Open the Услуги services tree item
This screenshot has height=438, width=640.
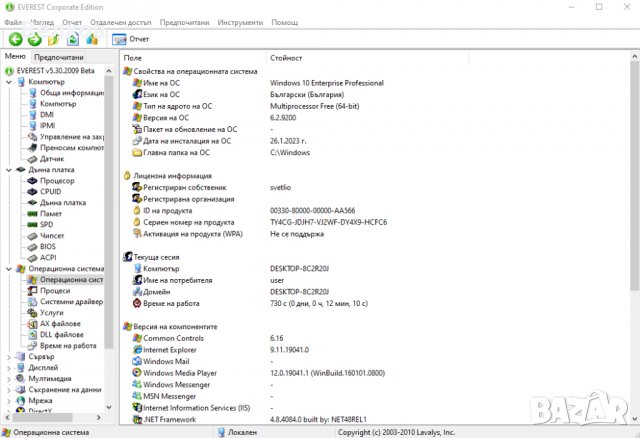(x=53, y=312)
